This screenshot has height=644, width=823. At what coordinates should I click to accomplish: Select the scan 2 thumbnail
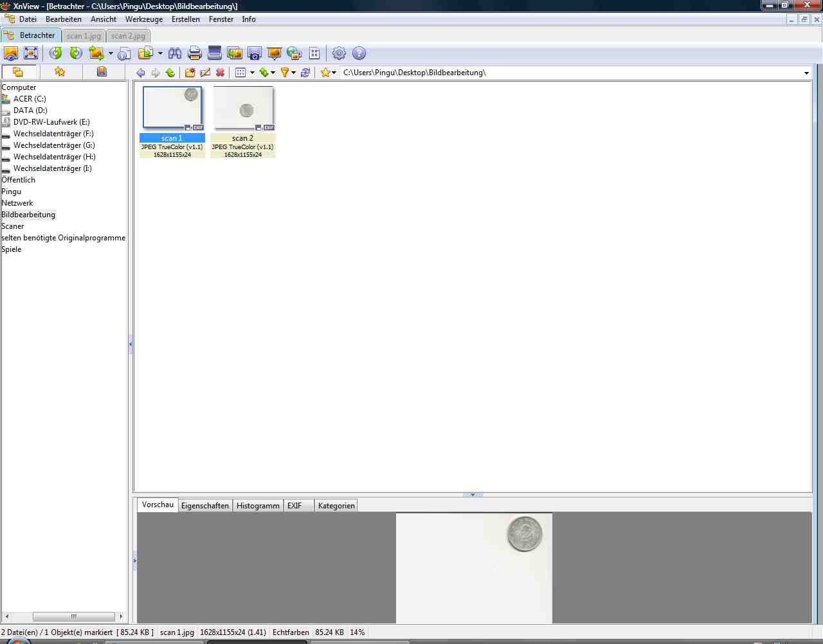pos(243,109)
